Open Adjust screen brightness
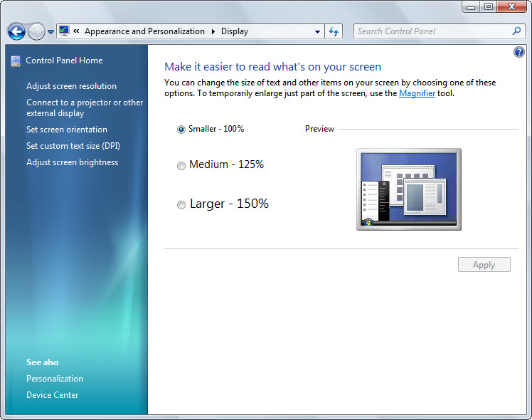532x420 pixels. [x=73, y=162]
